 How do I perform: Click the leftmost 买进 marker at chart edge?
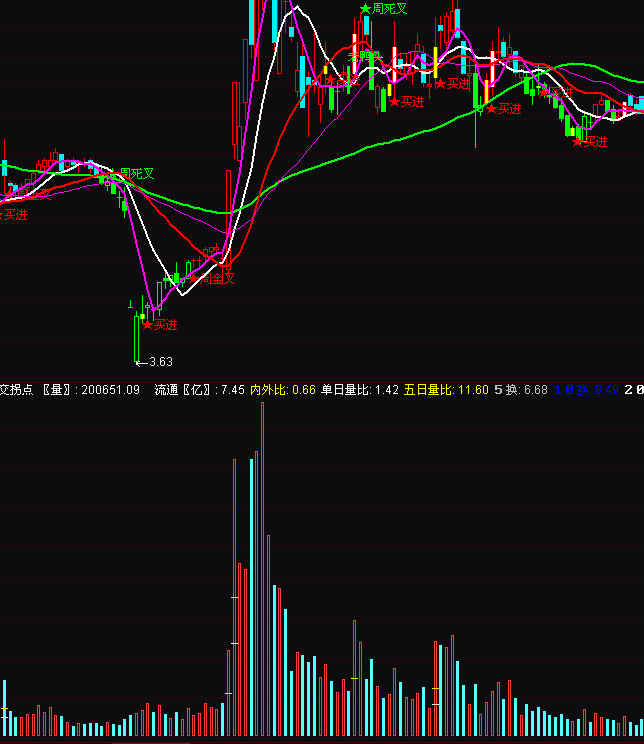coord(13,214)
